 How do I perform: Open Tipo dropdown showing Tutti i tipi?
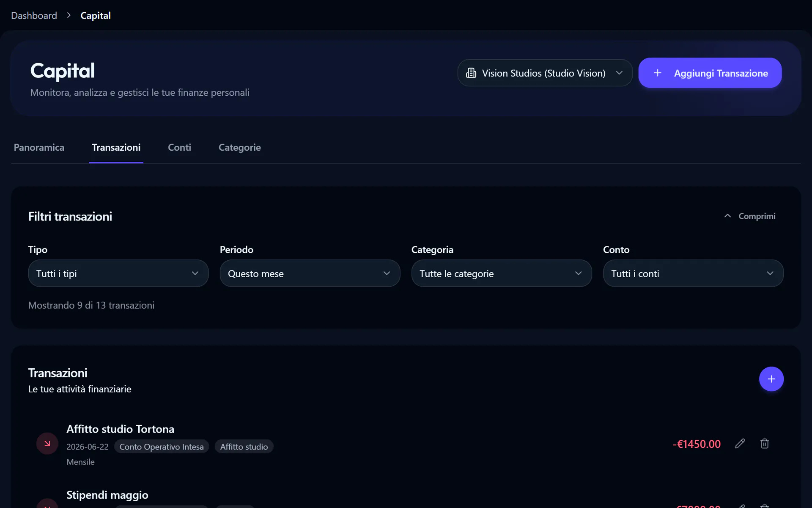118,273
